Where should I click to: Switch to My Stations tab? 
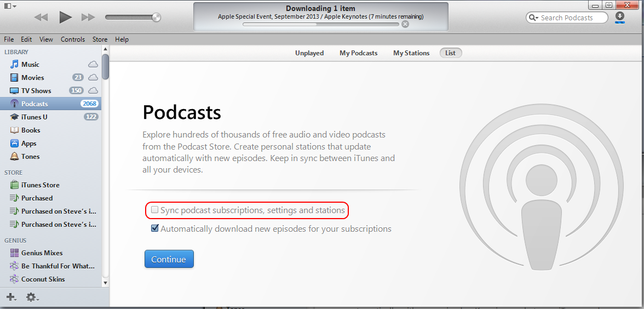tap(411, 53)
